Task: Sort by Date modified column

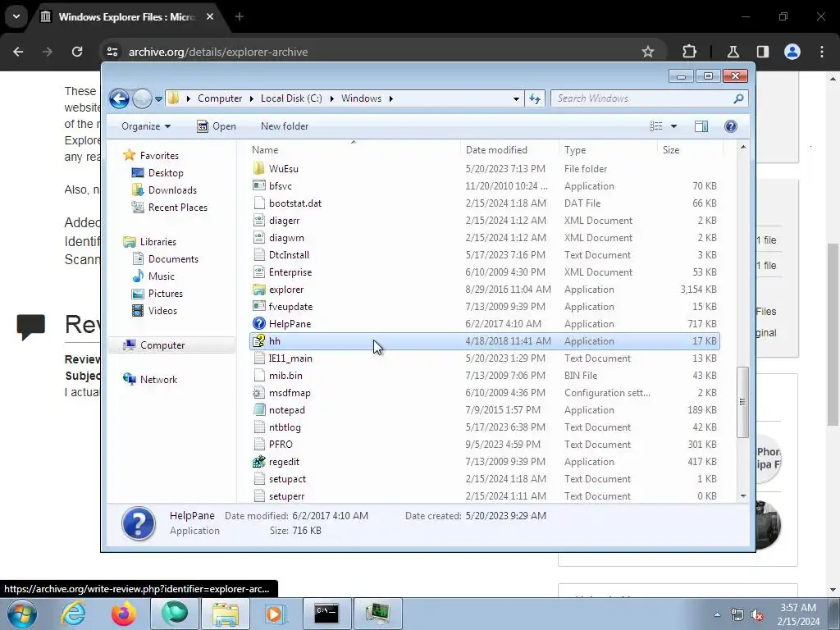Action: tap(509, 150)
